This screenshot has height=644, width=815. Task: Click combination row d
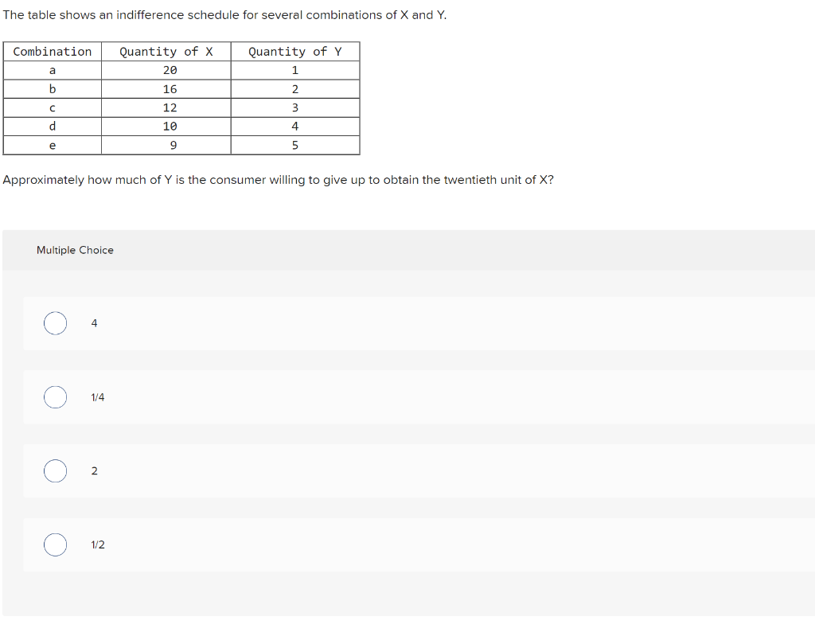click(53, 126)
